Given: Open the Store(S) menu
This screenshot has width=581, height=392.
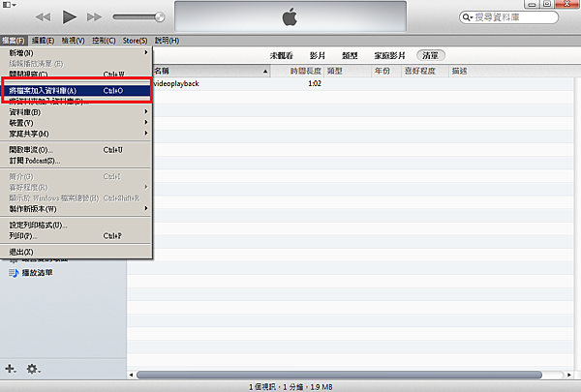Looking at the screenshot, I should click(135, 41).
